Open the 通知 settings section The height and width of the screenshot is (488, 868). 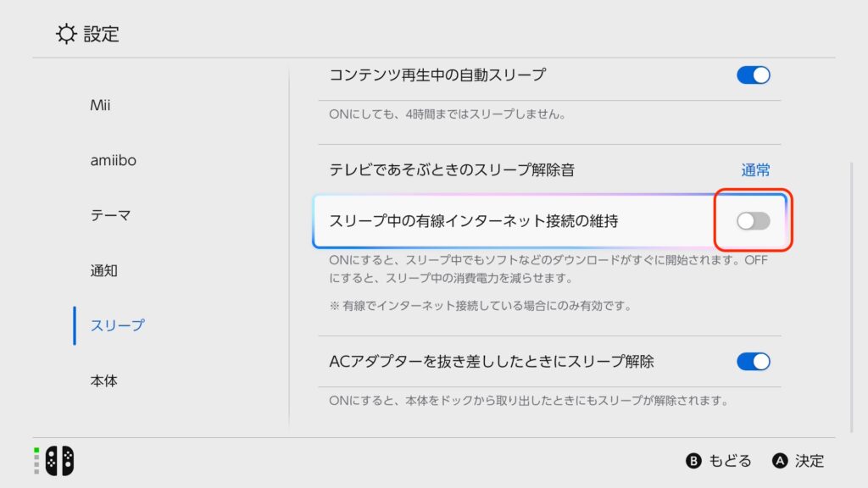pyautogui.click(x=103, y=271)
